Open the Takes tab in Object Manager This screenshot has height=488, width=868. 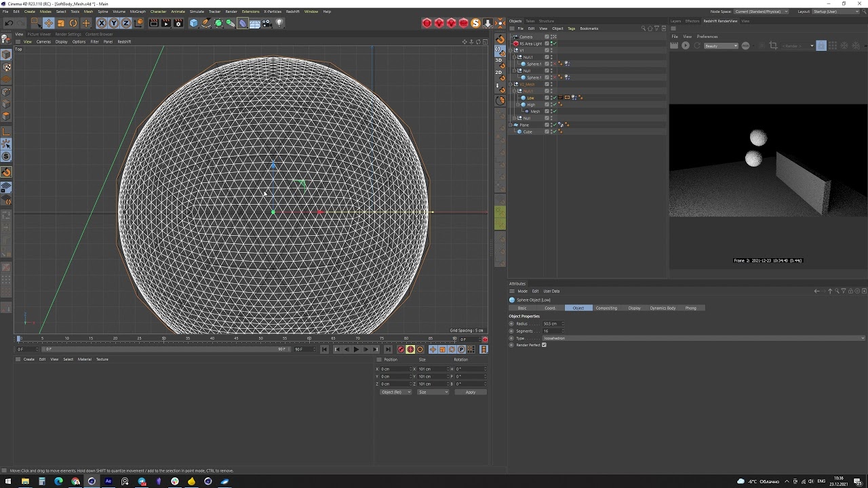530,21
